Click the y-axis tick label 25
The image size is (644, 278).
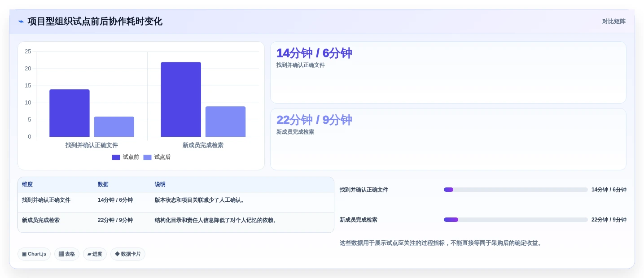click(28, 52)
